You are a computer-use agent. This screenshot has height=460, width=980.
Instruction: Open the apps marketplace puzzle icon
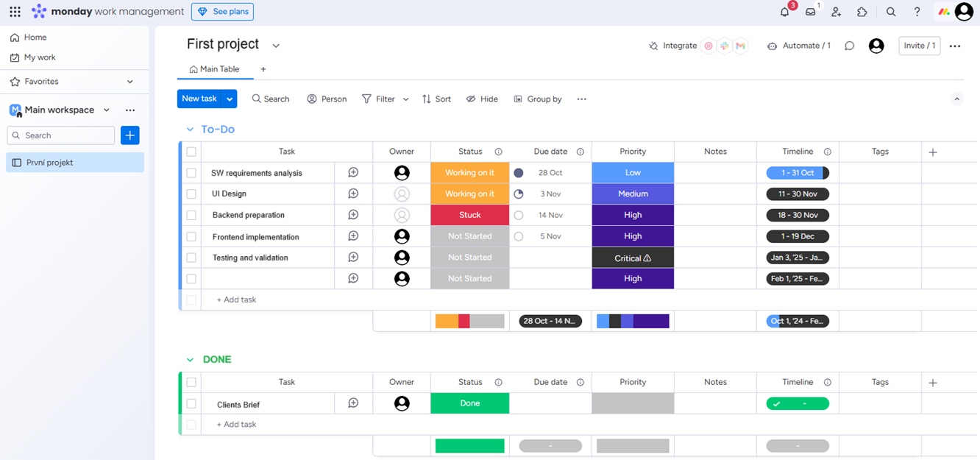pyautogui.click(x=862, y=12)
